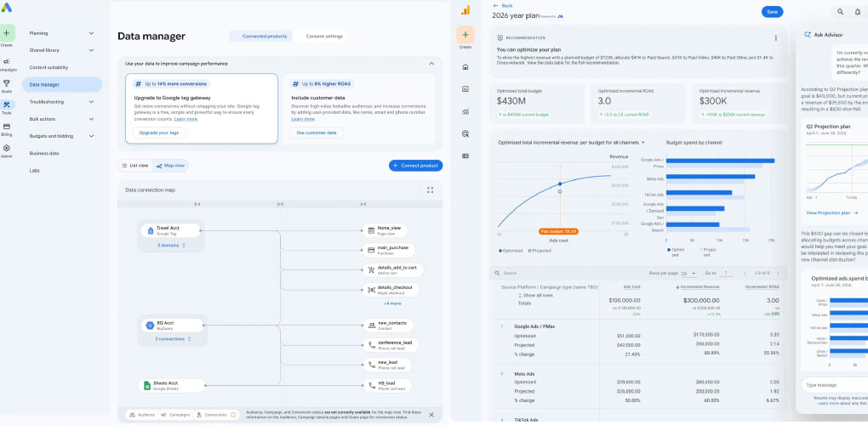Click Save button on year plan

click(x=772, y=12)
